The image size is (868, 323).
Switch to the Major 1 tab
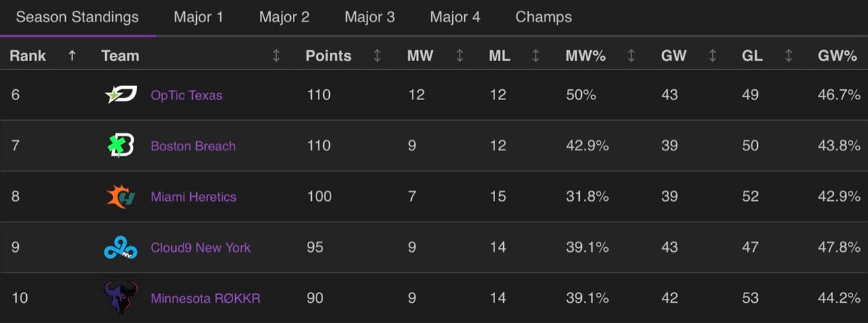198,17
